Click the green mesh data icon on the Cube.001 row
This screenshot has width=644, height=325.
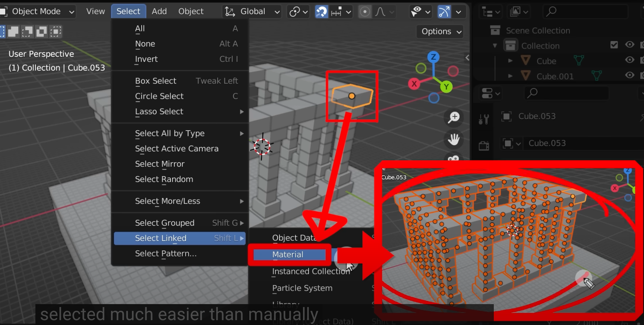(597, 76)
